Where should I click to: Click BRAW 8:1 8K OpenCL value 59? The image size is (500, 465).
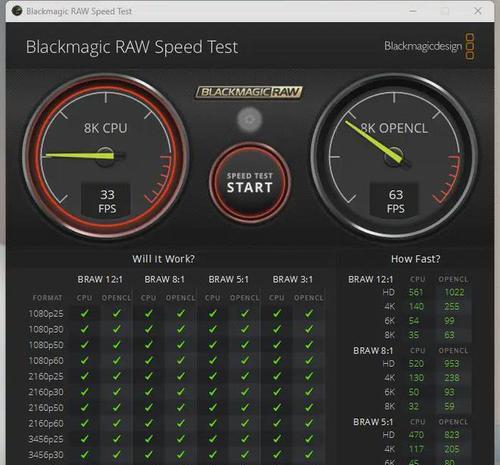click(449, 407)
